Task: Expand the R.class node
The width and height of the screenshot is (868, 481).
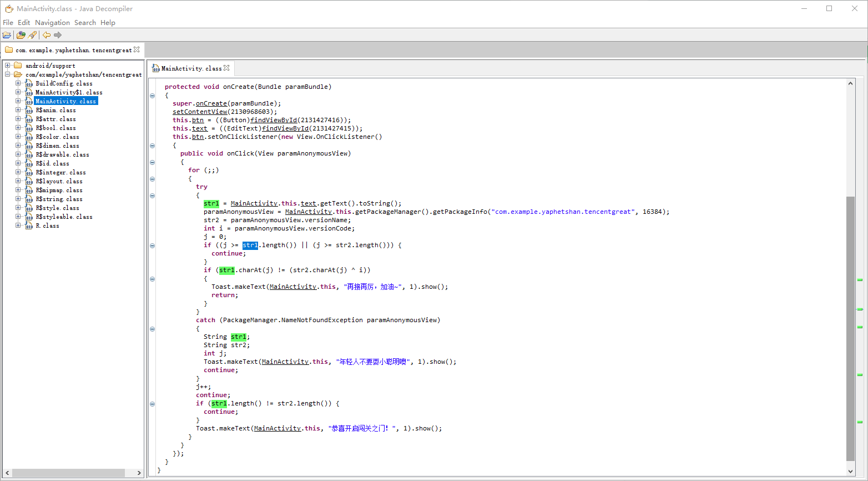Action: point(18,226)
